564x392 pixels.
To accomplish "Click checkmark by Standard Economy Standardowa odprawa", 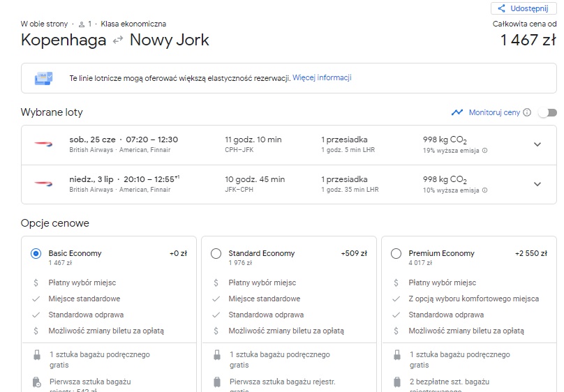I will (216, 315).
